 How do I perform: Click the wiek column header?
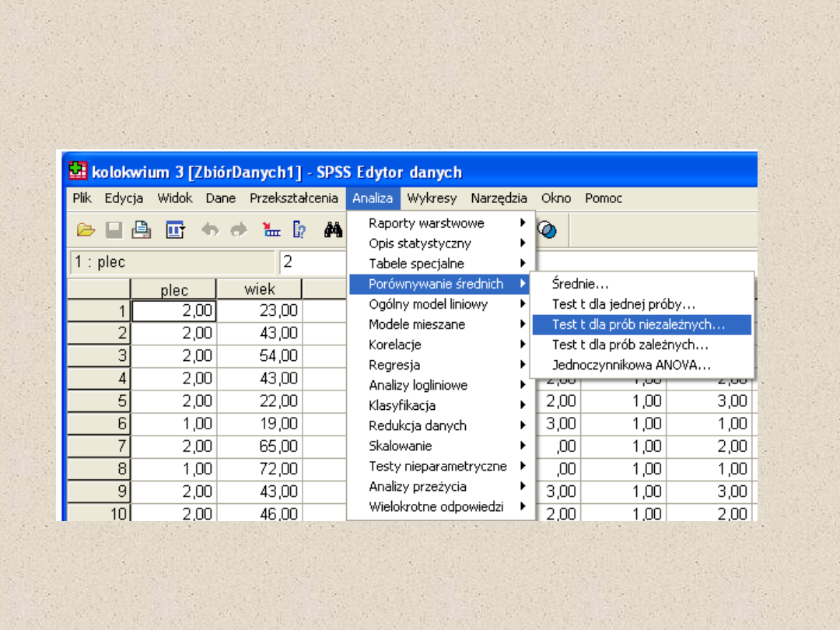(x=260, y=290)
